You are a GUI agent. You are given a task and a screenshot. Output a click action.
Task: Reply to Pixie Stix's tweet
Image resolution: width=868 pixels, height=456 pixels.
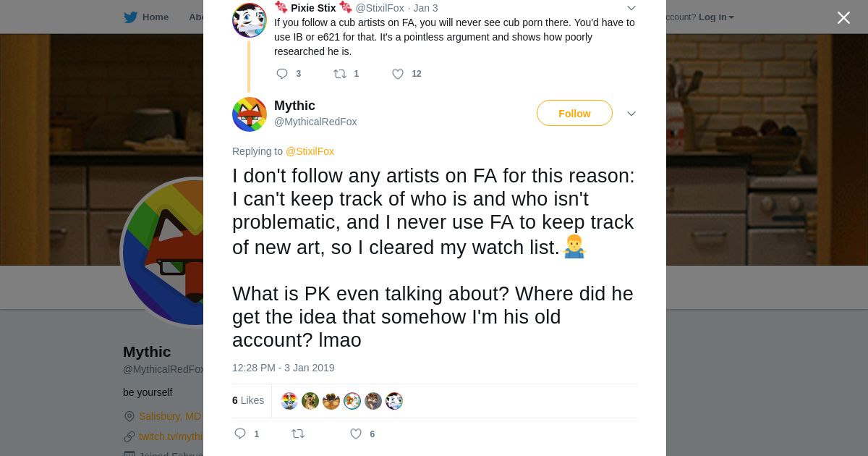coord(282,74)
